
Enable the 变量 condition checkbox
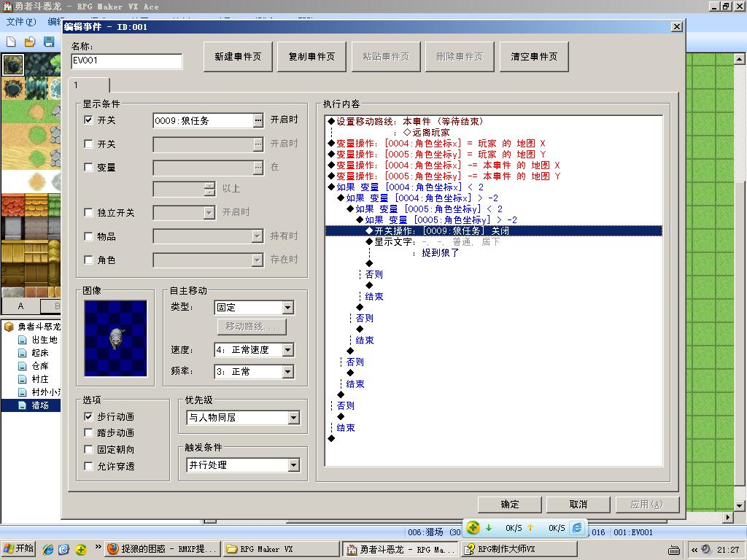[x=88, y=167]
